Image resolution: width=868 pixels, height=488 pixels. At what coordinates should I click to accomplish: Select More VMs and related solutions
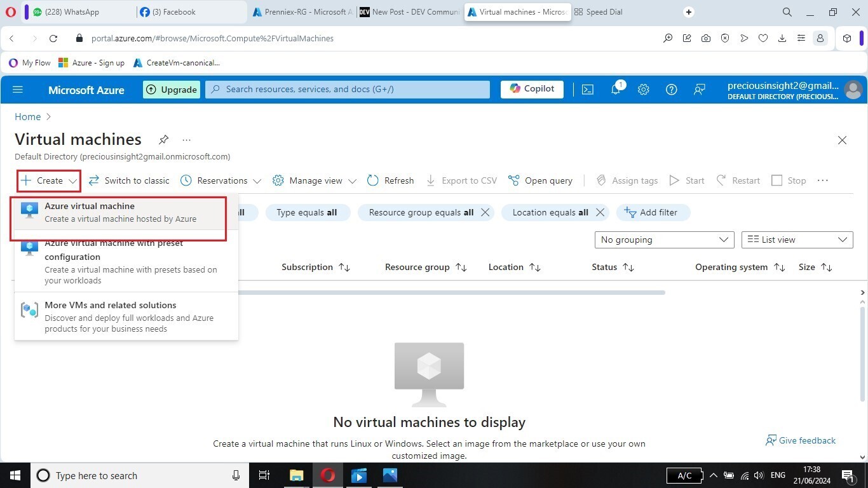pos(126,316)
